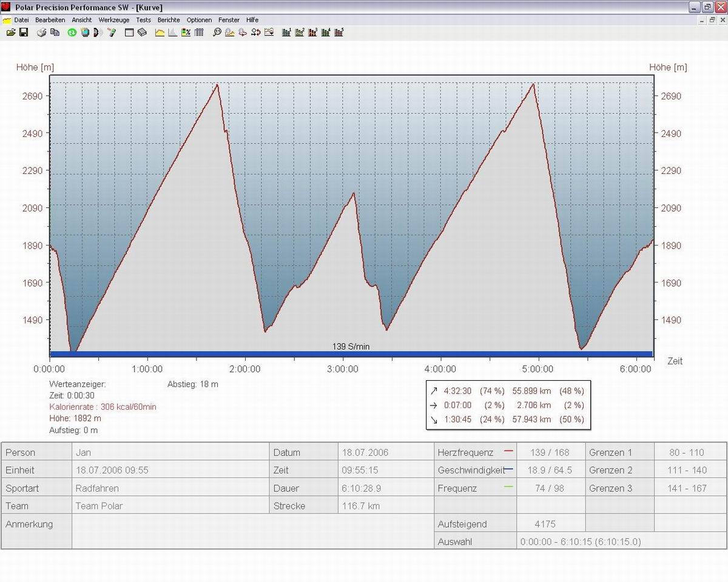Click the open file folder icon
The image size is (728, 582).
point(11,32)
